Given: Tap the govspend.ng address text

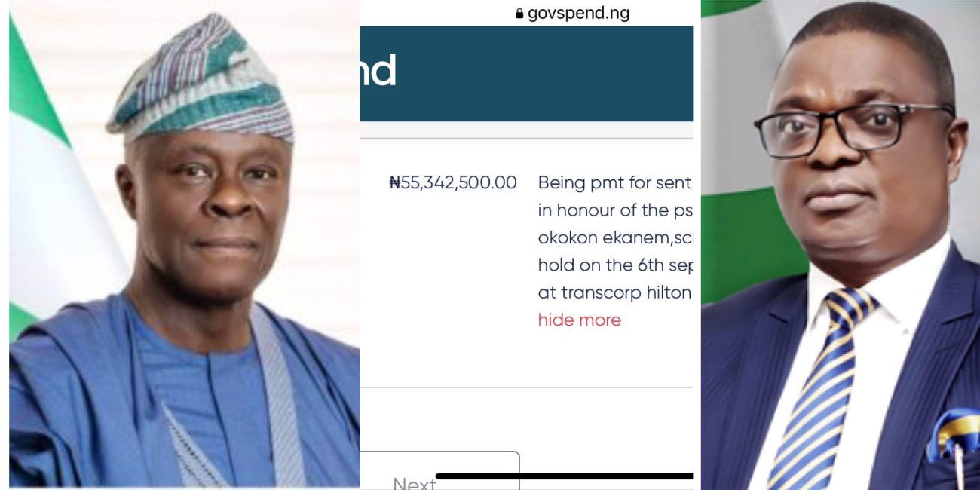Looking at the screenshot, I should click(578, 13).
